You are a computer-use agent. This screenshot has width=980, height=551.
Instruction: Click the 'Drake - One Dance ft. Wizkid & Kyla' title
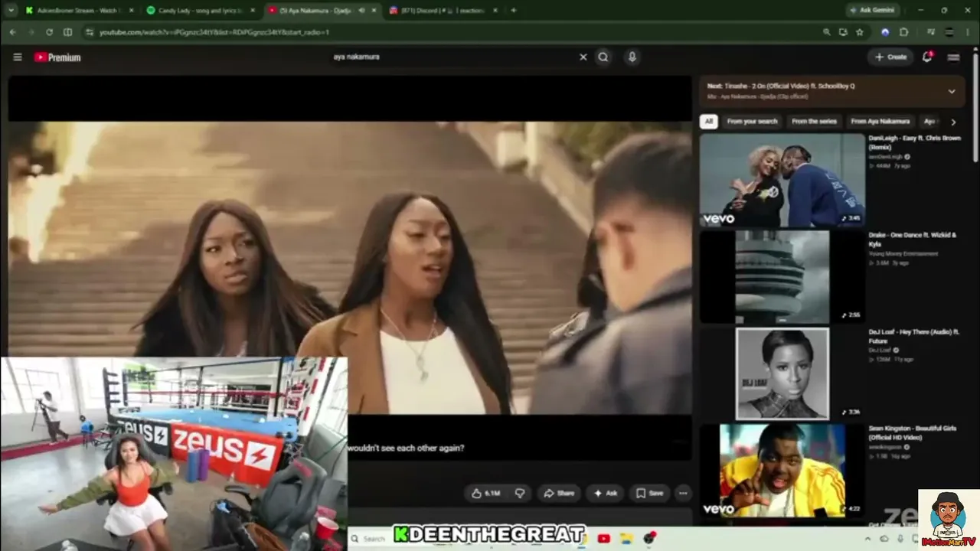point(912,240)
